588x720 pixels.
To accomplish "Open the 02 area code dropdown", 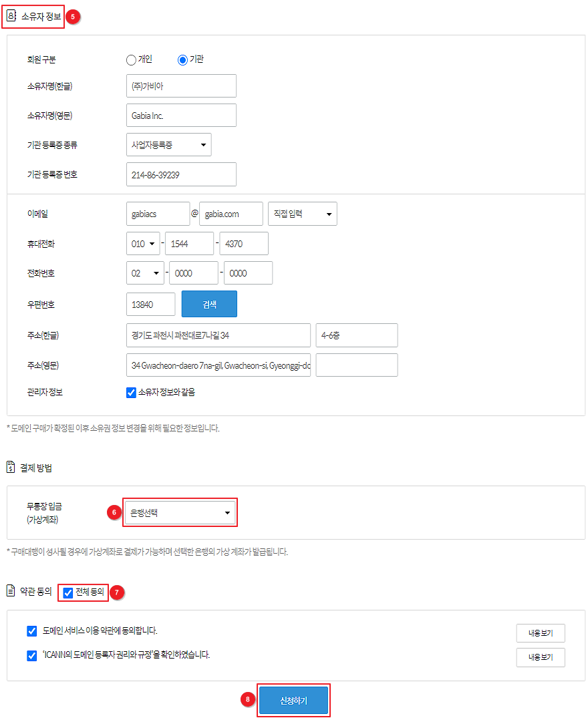I will tap(145, 273).
